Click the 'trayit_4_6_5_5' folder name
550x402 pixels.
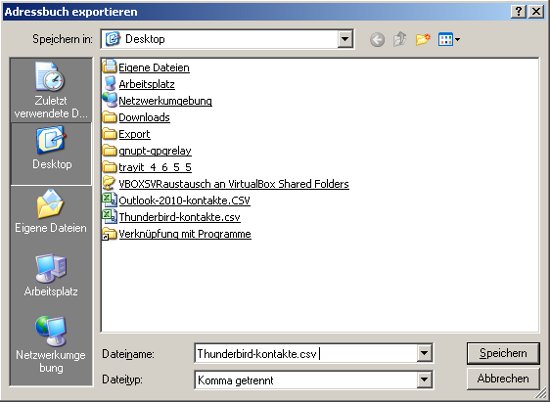coord(155,167)
